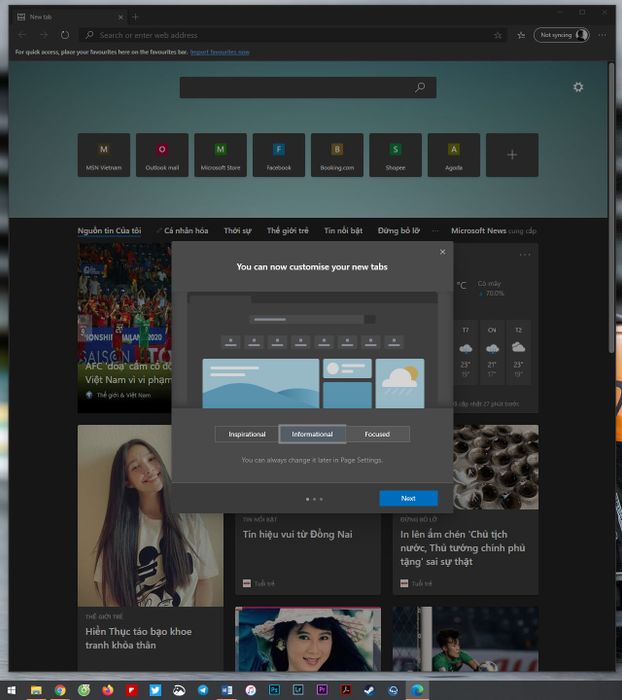
Task: Open the Outlook mail quick link tile
Action: [x=162, y=155]
